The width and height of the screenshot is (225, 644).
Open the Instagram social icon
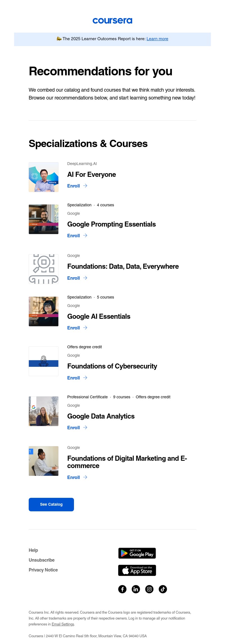[x=149, y=589]
